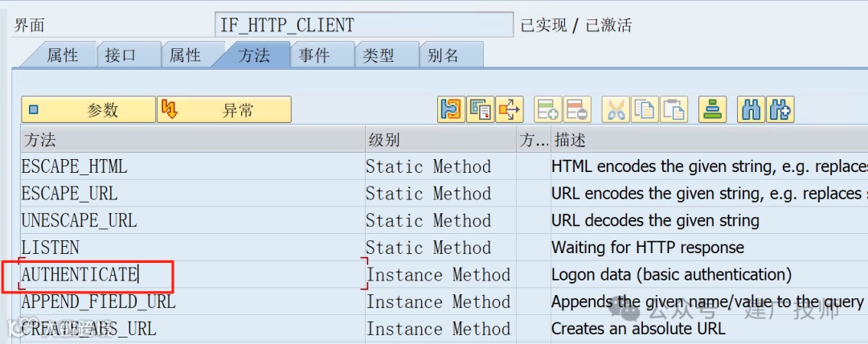868x344 pixels.
Task: Click the scissors cut icon
Action: click(x=616, y=109)
